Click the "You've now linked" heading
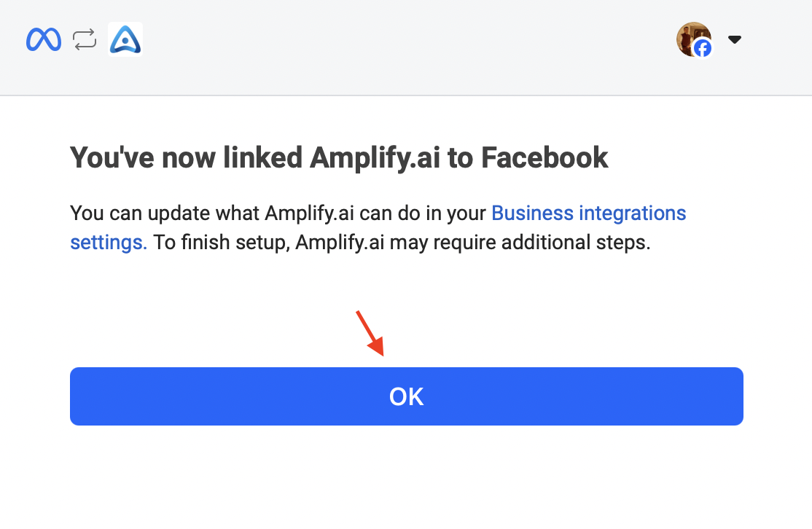The height and width of the screenshot is (529, 812). 339,158
